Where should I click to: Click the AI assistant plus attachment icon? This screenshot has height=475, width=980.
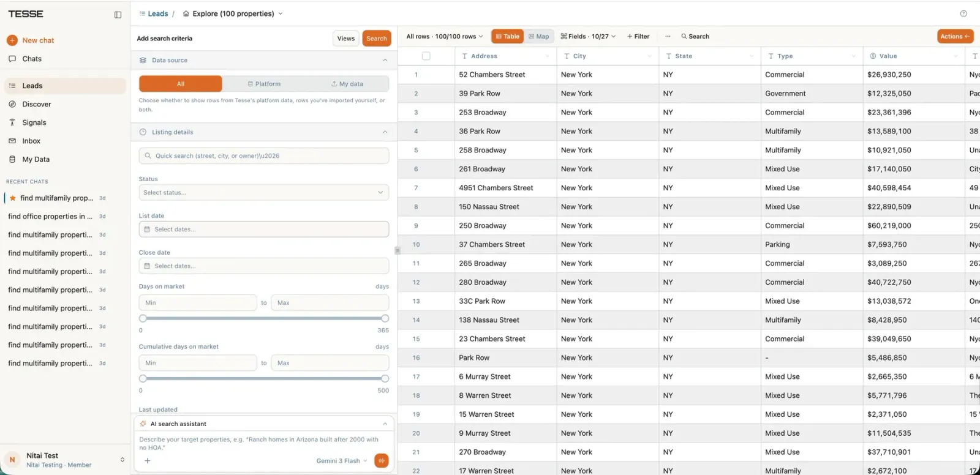pos(148,461)
